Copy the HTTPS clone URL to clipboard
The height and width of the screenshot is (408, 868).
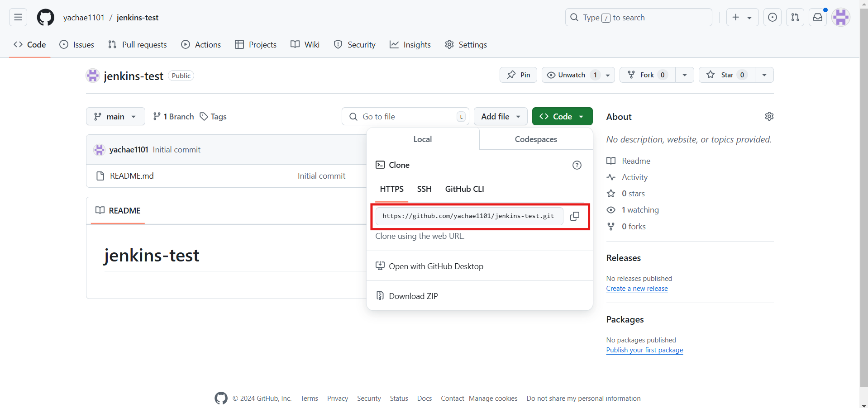[575, 216]
